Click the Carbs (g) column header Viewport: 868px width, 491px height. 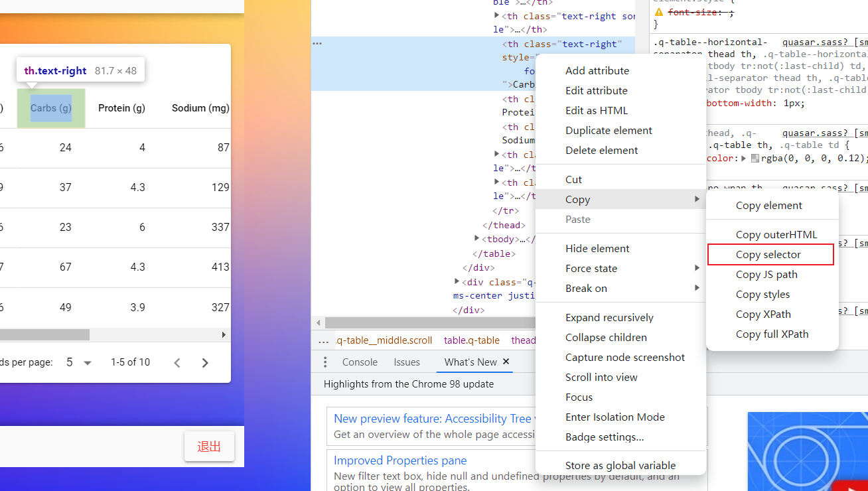(x=51, y=108)
